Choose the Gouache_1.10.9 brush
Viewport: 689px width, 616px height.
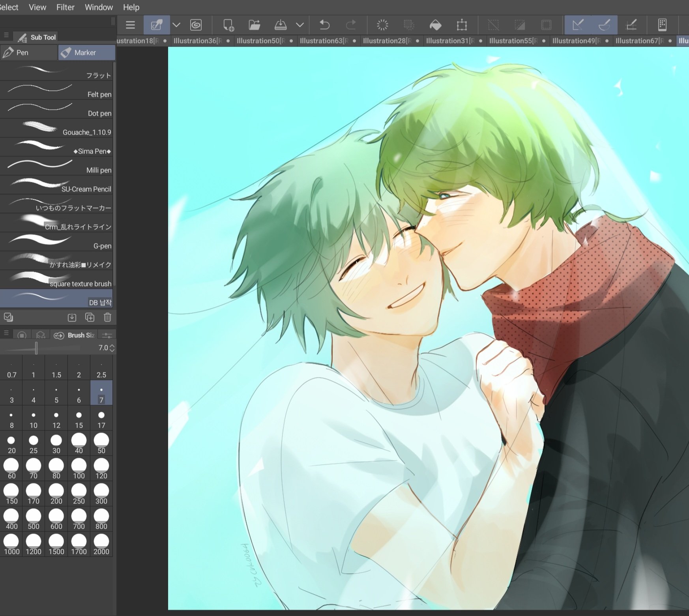coord(56,128)
